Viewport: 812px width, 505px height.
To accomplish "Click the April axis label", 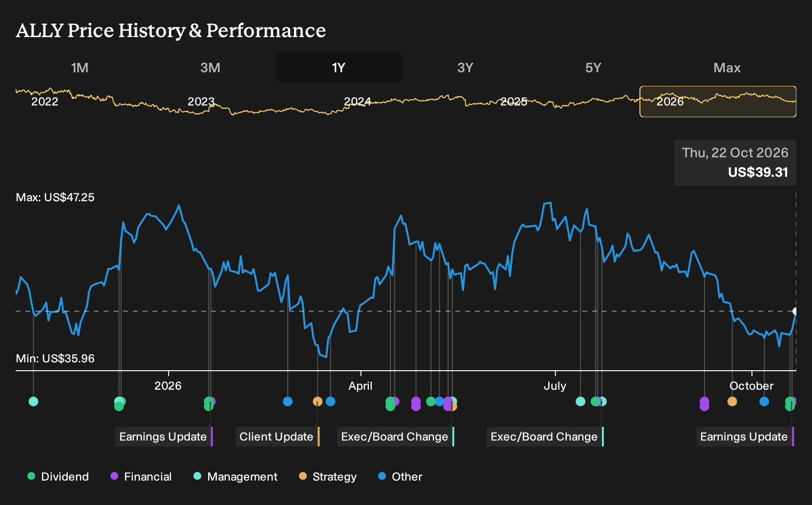I will pyautogui.click(x=361, y=386).
